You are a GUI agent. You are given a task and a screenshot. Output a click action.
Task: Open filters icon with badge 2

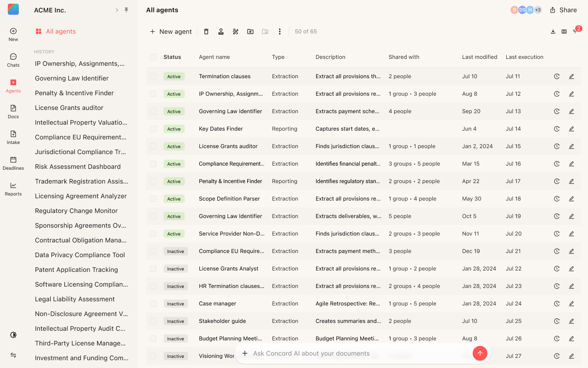(575, 31)
